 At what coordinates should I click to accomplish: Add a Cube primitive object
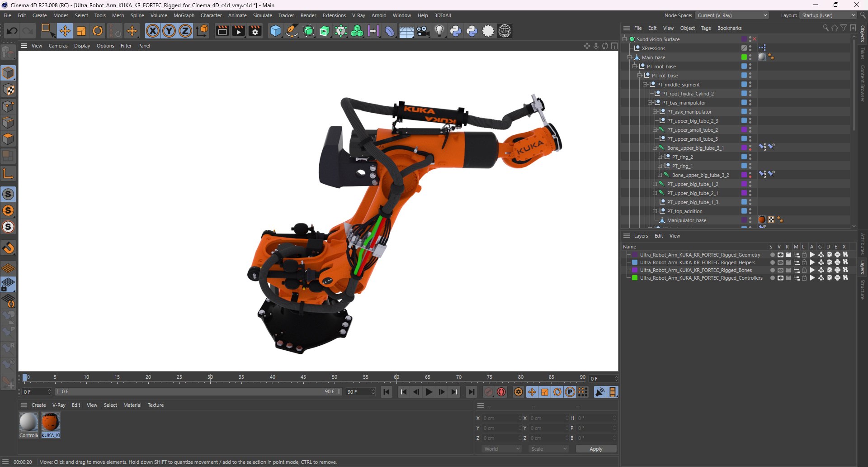point(275,31)
